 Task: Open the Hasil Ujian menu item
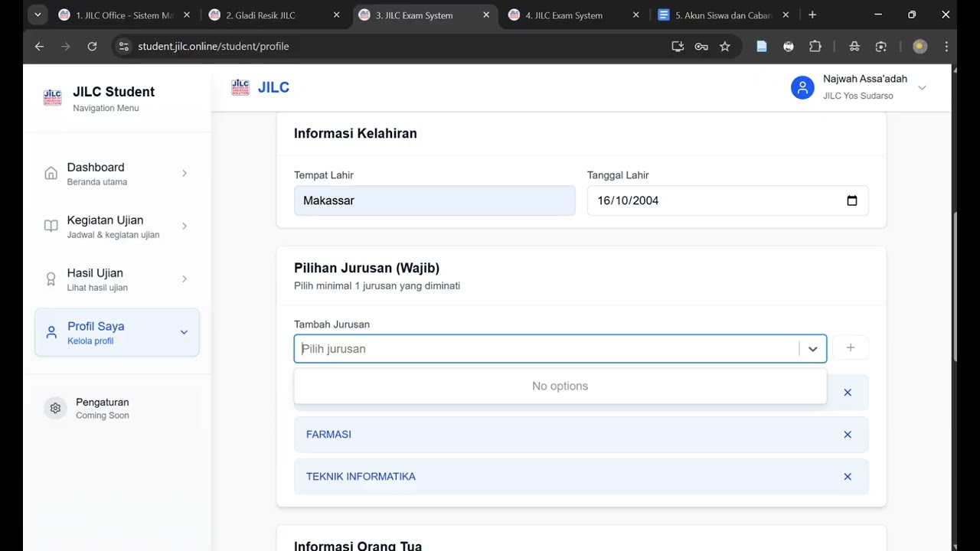click(117, 279)
